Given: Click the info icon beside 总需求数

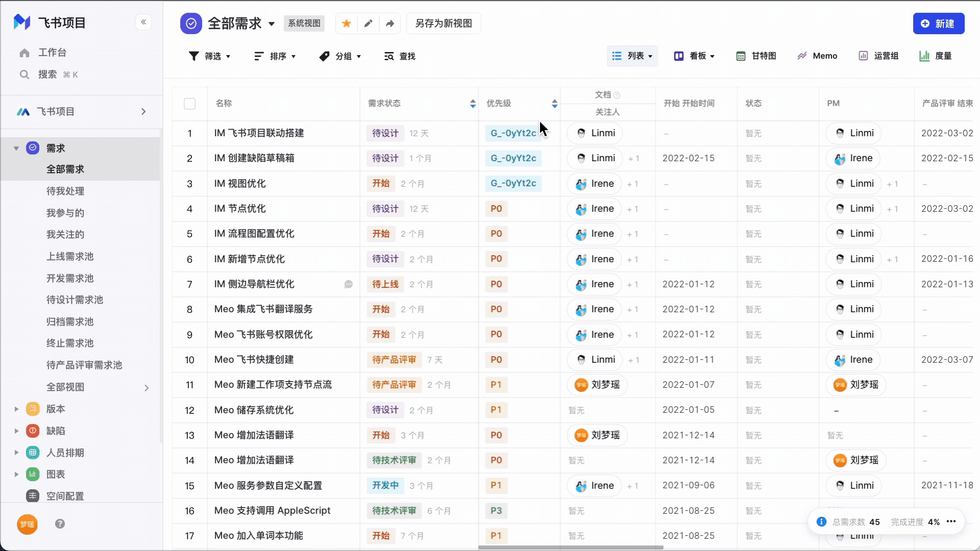Looking at the screenshot, I should (821, 521).
